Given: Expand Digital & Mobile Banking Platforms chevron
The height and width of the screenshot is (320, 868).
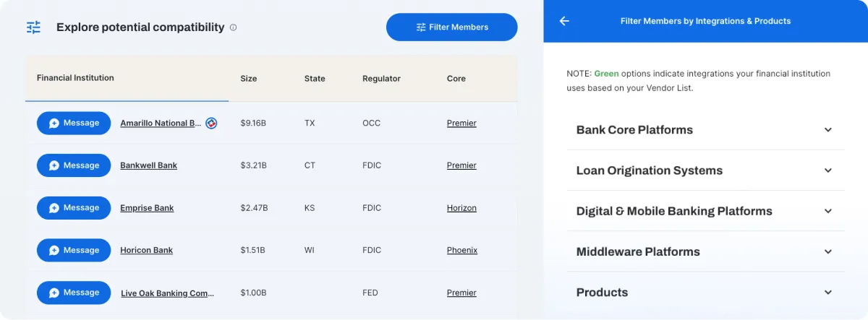Looking at the screenshot, I should coord(828,211).
